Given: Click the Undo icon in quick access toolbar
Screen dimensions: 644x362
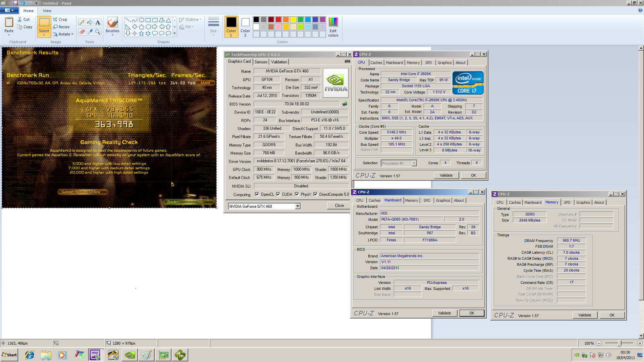Looking at the screenshot, I should [23, 3].
